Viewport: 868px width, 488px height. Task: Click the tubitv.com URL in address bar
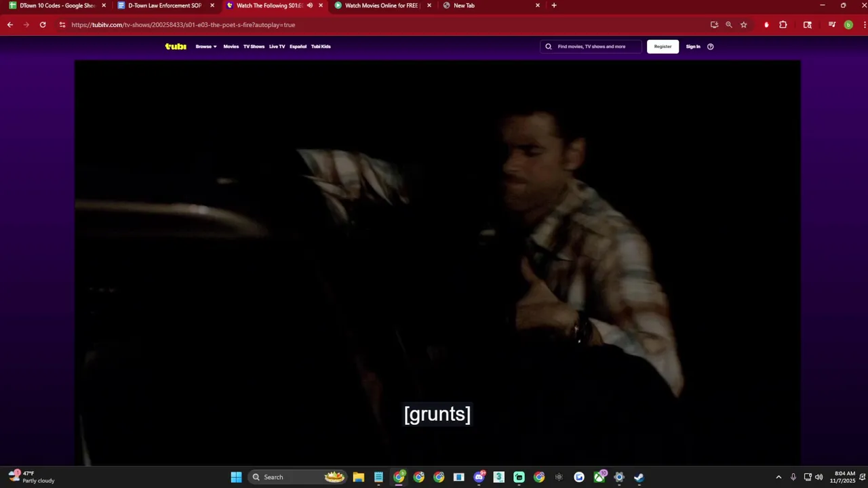click(x=183, y=24)
